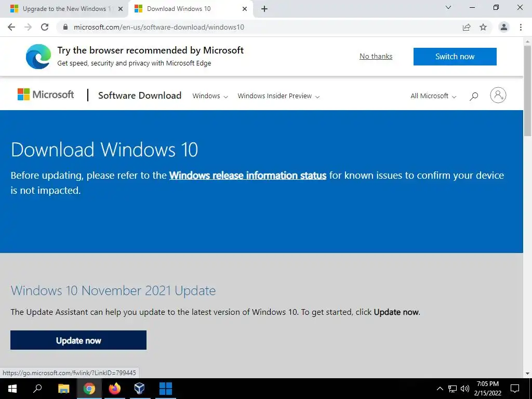Click the Windows 10 November 2021 Update heading

113,290
